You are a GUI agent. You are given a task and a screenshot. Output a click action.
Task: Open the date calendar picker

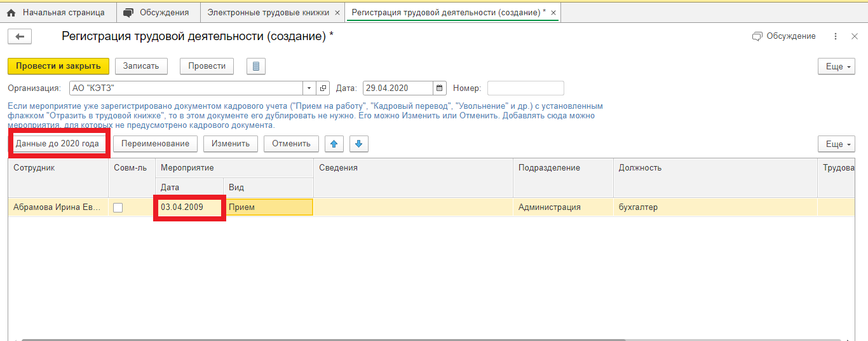pyautogui.click(x=440, y=88)
